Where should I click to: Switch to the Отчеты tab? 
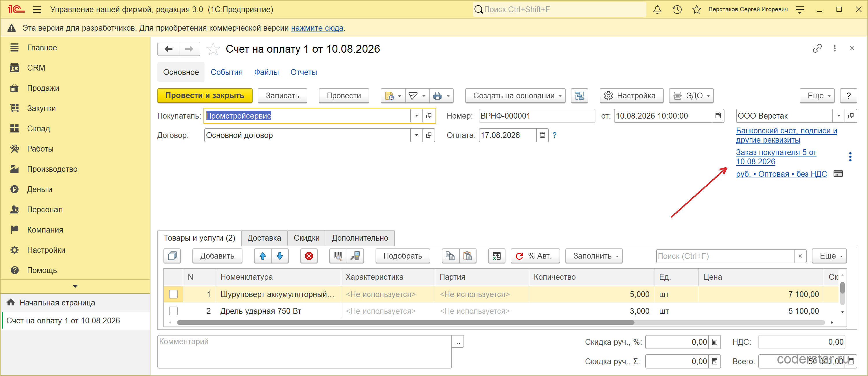(304, 72)
